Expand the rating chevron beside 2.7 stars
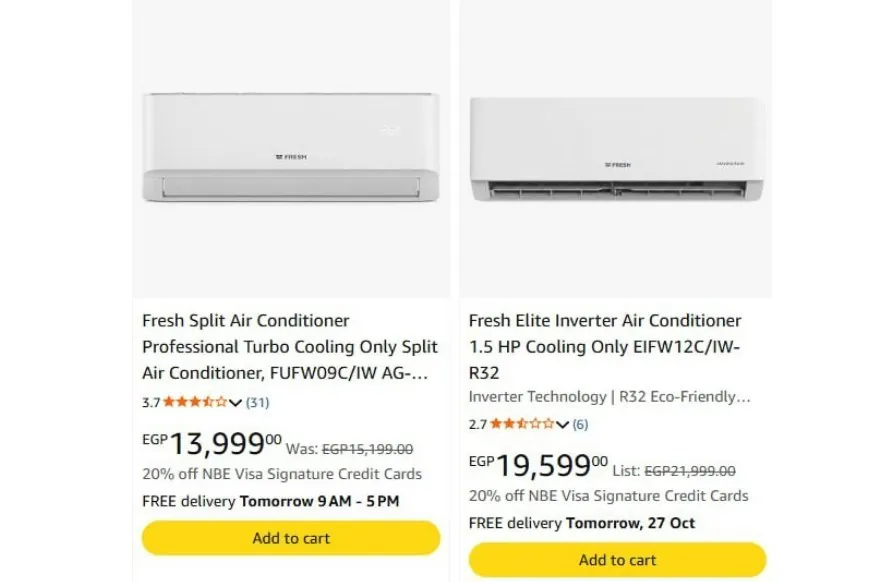Screen dimensions: 896x582 tap(562, 424)
